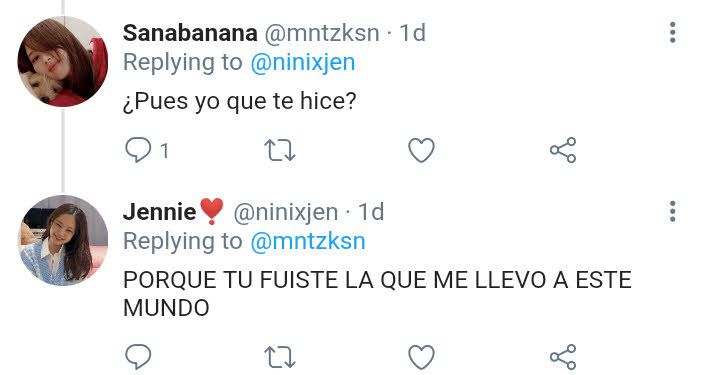Image resolution: width=720 pixels, height=375 pixels.
Task: Reply to Sanabanana's tweet
Action: coord(138,150)
